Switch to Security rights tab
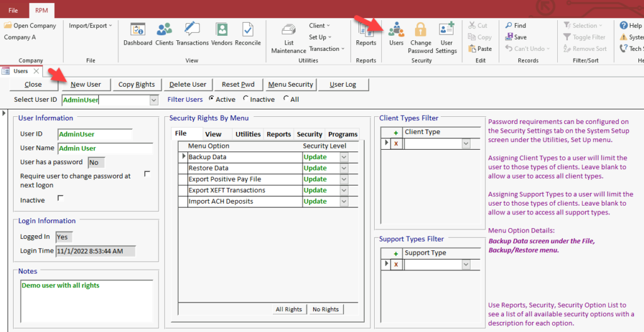Screen dimensions: 644x332 (x=309, y=134)
